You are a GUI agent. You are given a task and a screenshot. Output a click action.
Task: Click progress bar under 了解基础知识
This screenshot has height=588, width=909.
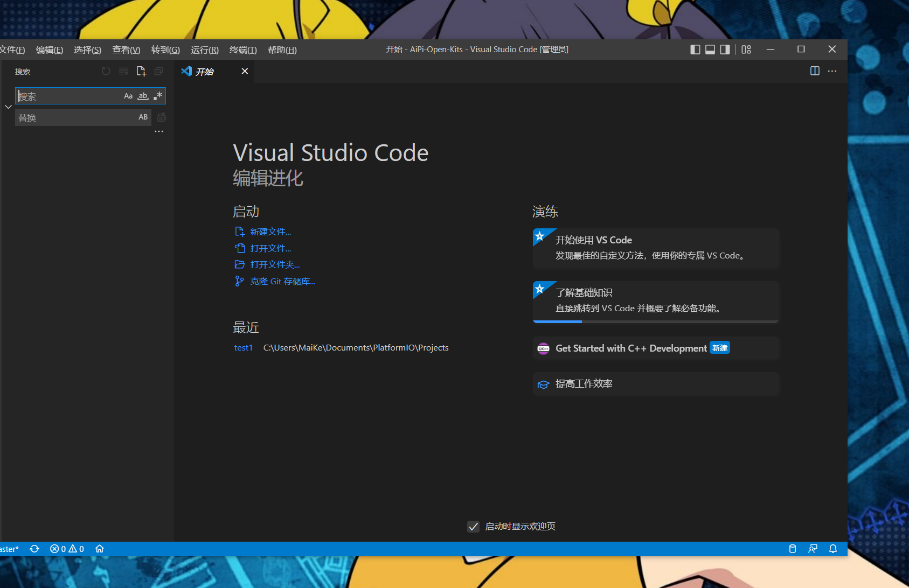click(656, 321)
